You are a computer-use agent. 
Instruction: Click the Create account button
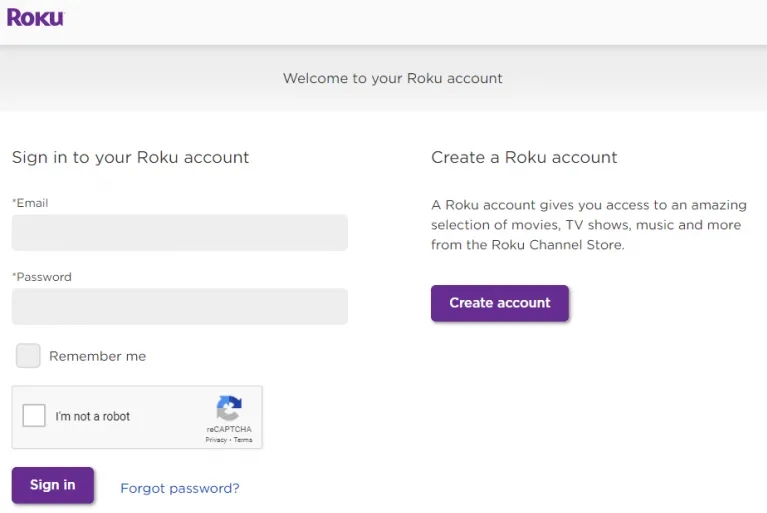(x=499, y=303)
